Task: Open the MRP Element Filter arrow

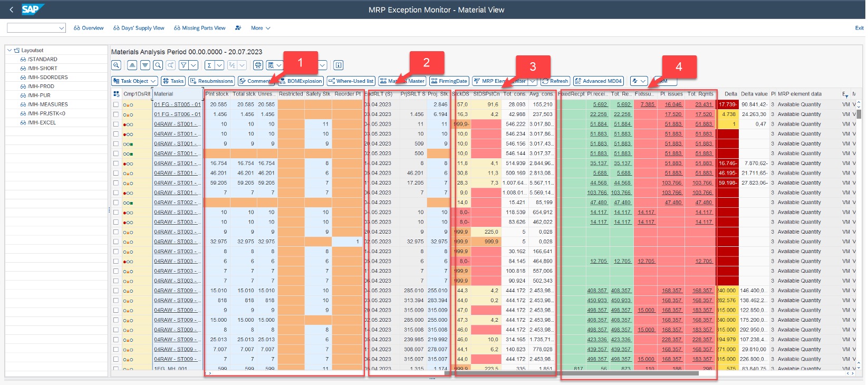Action: 533,81
